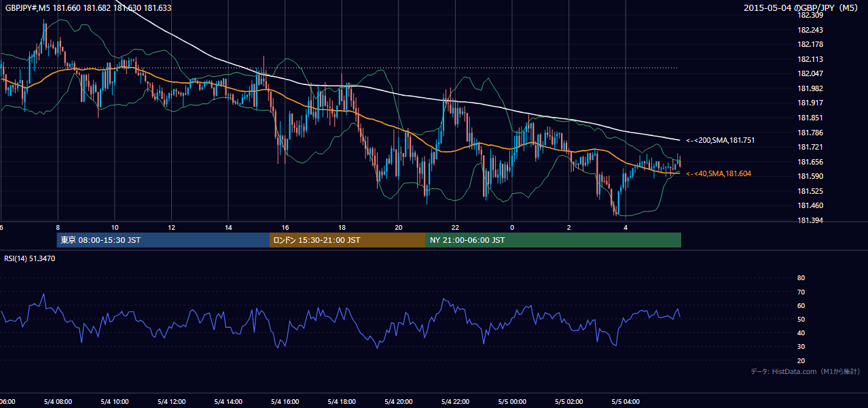868x408 pixels.
Task: Click hour marker 16 under price chart
Action: (285, 227)
